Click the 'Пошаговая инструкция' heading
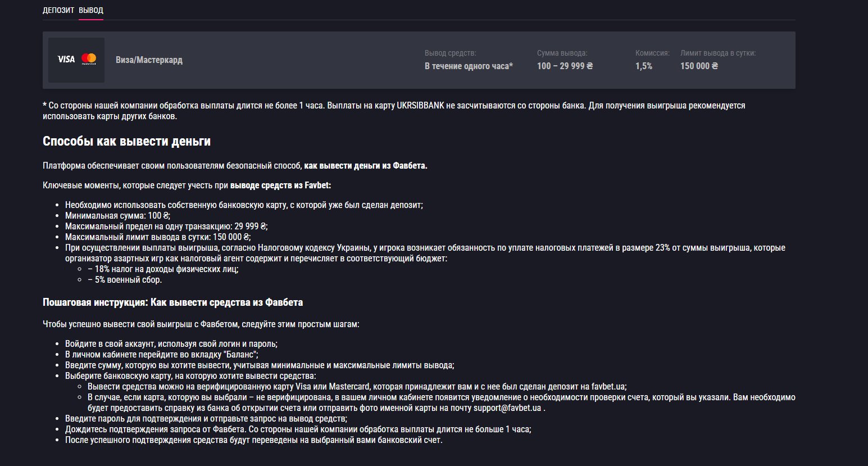Viewport: 868px width, 466px height. [x=172, y=302]
